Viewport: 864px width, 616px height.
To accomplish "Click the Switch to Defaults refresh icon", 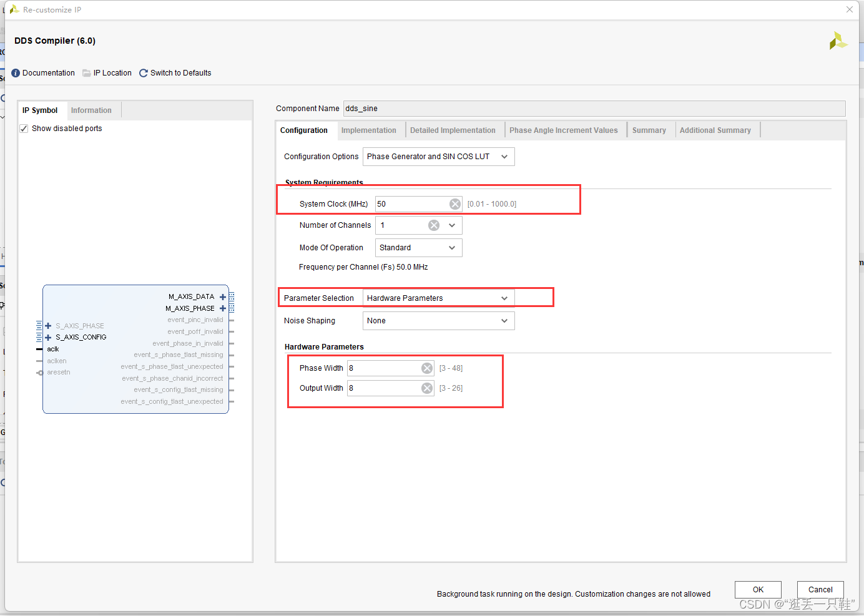I will [144, 73].
